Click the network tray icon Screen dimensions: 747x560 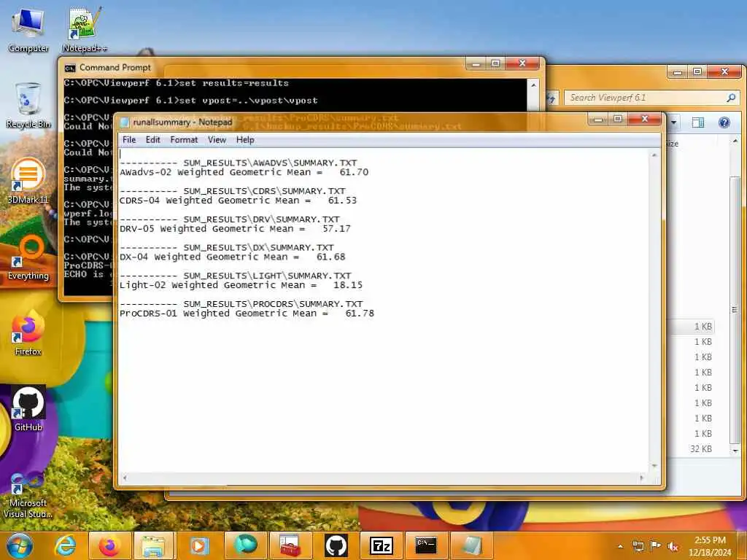pyautogui.click(x=638, y=547)
